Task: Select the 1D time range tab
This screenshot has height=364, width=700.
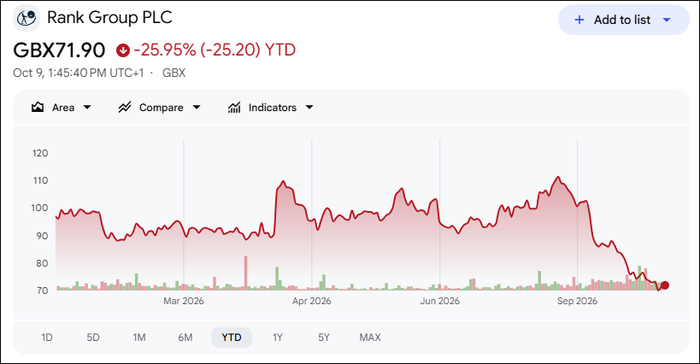Action: click(x=47, y=337)
